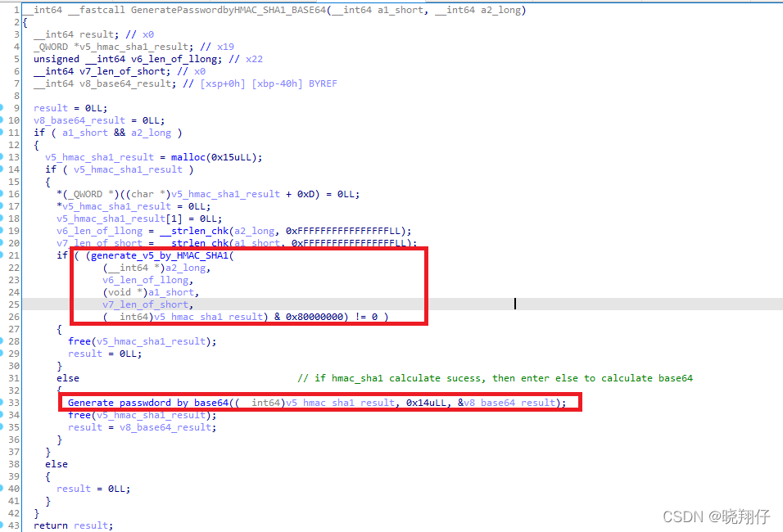This screenshot has width=783, height=532.
Task: Click the generate_v5_by_HMAC_SHA1 function call
Action: coord(160,255)
